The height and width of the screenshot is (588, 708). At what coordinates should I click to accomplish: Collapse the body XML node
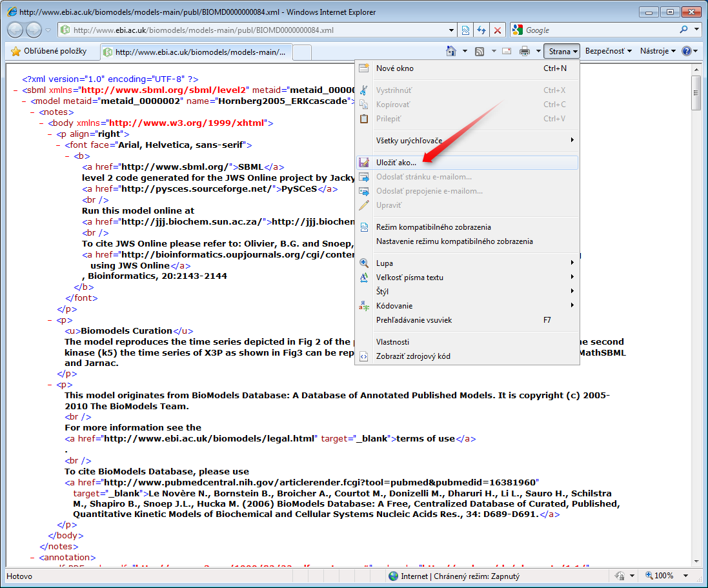(x=41, y=123)
